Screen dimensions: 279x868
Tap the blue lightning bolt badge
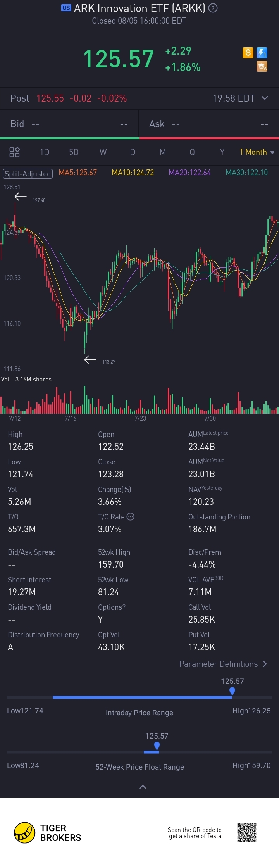[x=262, y=52]
